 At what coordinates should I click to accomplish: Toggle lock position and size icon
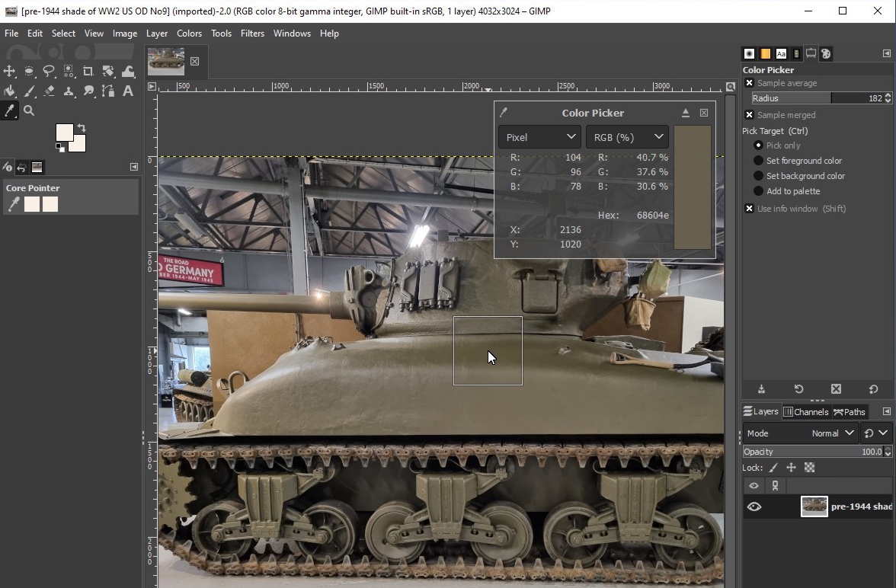point(791,468)
